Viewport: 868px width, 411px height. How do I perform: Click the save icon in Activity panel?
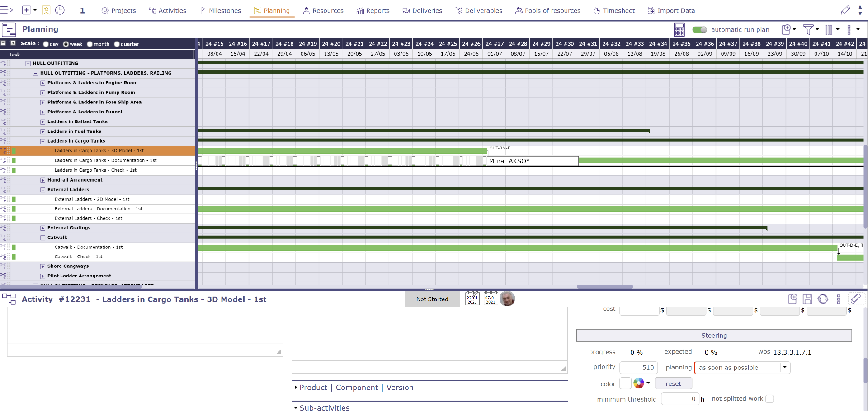(x=807, y=299)
